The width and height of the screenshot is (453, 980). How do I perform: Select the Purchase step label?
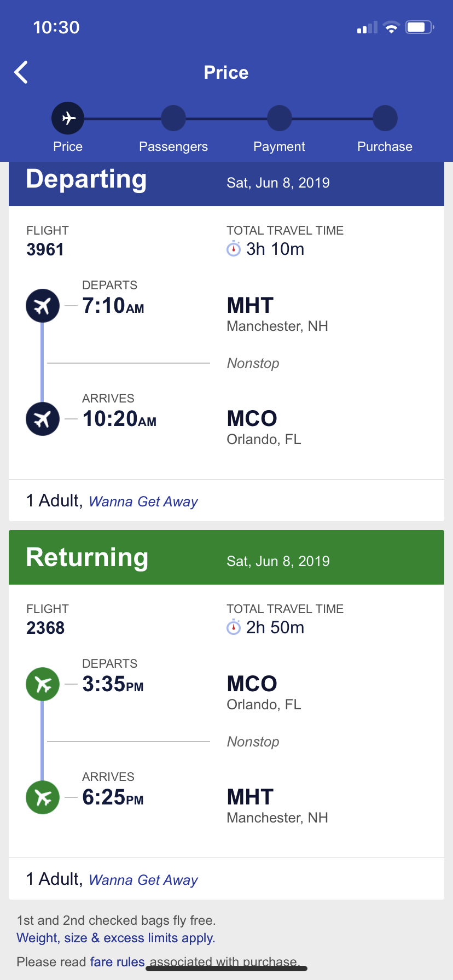[385, 147]
